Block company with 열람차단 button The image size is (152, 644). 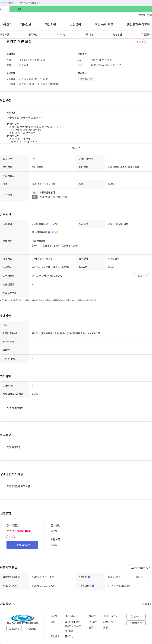coord(30,628)
